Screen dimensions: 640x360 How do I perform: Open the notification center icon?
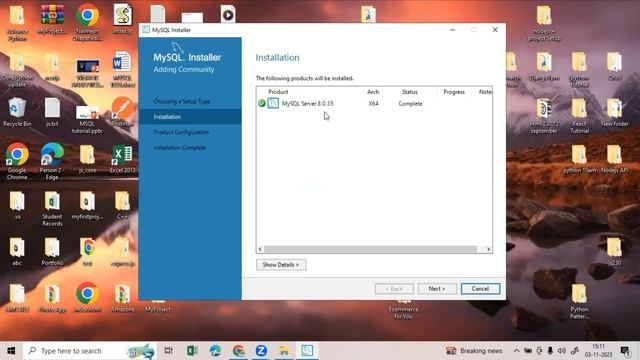625,351
